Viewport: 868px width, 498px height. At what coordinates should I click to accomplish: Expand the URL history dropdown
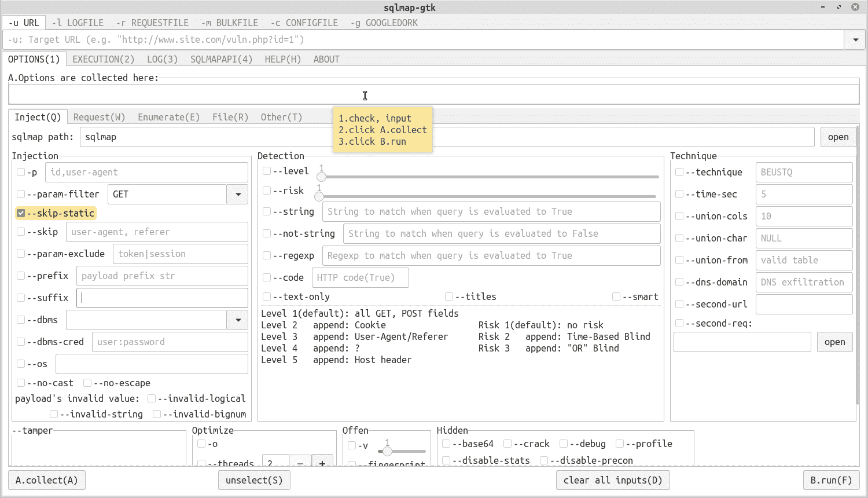pos(855,40)
